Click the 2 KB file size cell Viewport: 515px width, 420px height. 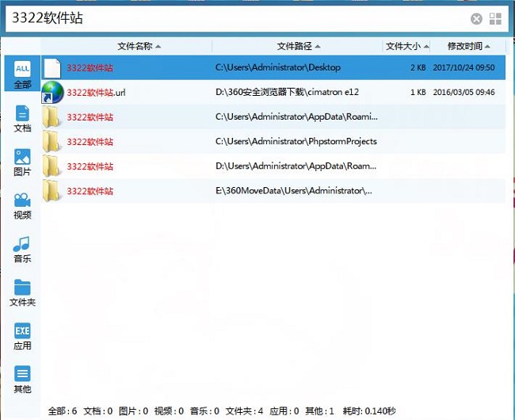coord(418,67)
